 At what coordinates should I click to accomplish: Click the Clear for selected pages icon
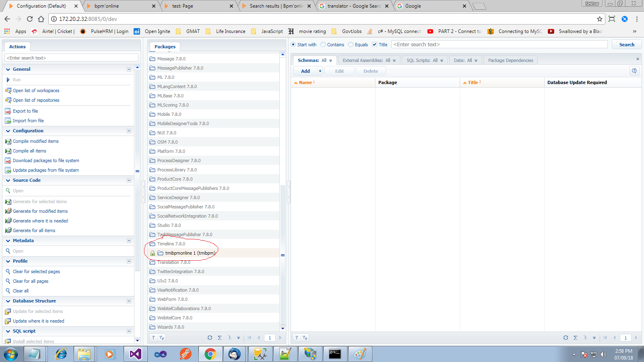point(8,271)
